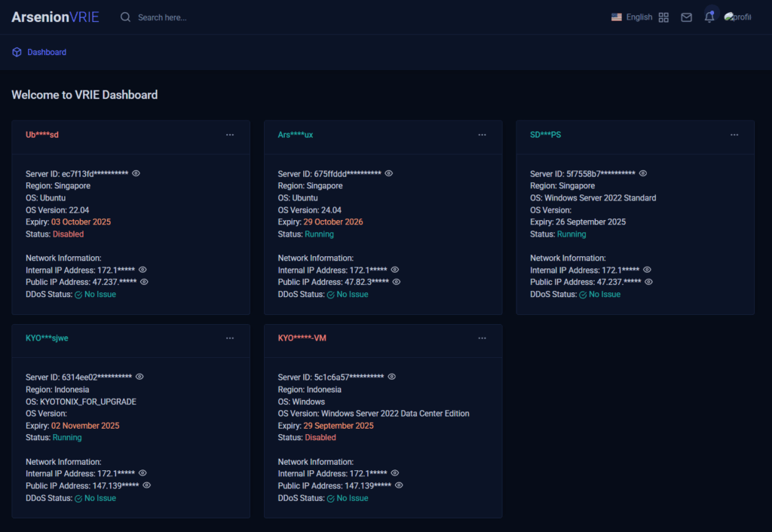This screenshot has width=772, height=532.
Task: Show Public IP Address of Ars****ux server
Action: click(397, 282)
